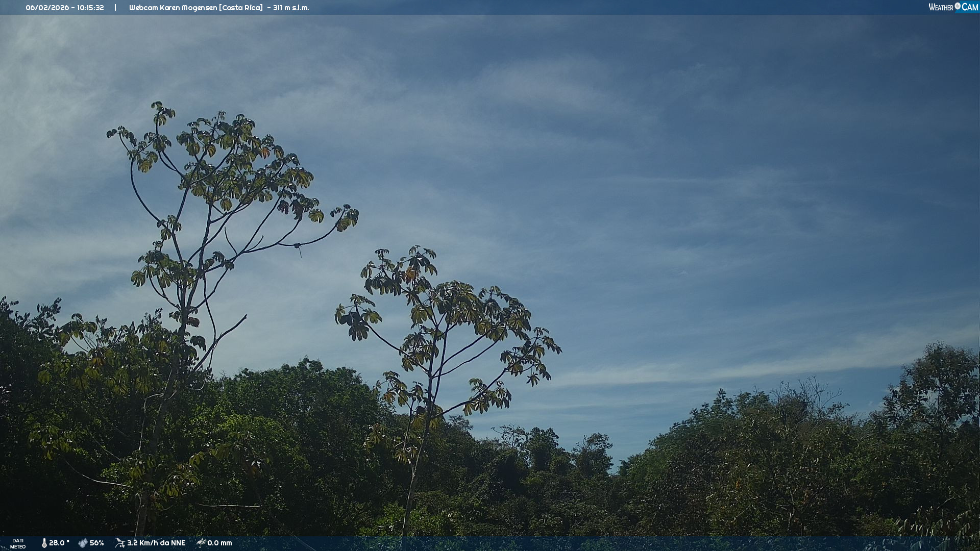Open the DATI METEO label
Screen dimensions: 980x551
[x=18, y=543]
